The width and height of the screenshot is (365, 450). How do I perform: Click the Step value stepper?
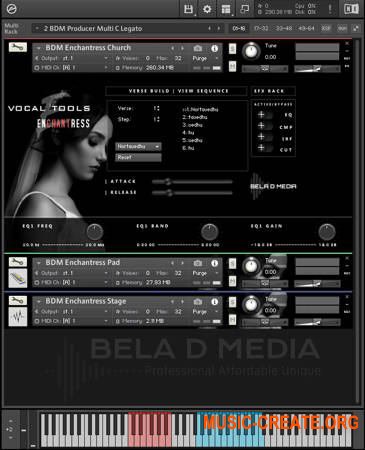[157, 119]
